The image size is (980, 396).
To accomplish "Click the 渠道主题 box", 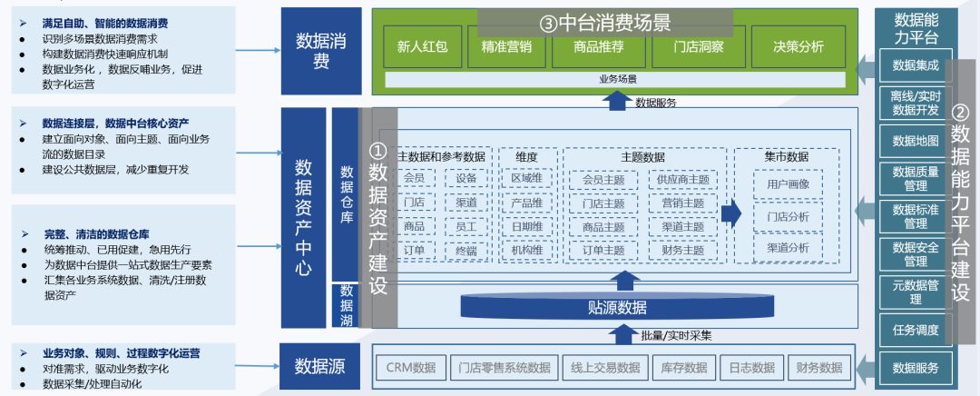I will click(x=682, y=226).
